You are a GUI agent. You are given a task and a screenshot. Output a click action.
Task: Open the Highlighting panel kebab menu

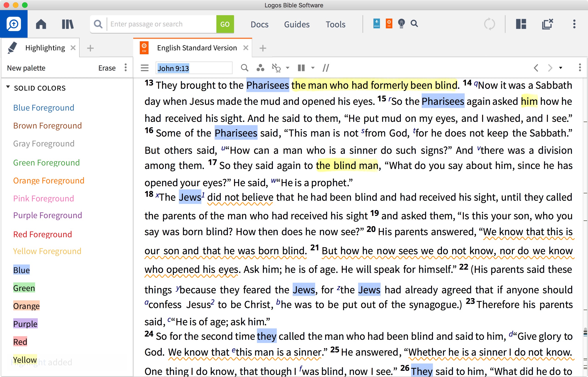[x=125, y=68]
